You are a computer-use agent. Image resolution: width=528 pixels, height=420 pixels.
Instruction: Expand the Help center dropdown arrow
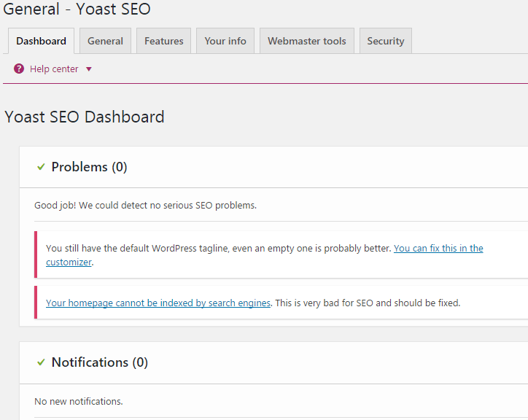click(89, 69)
